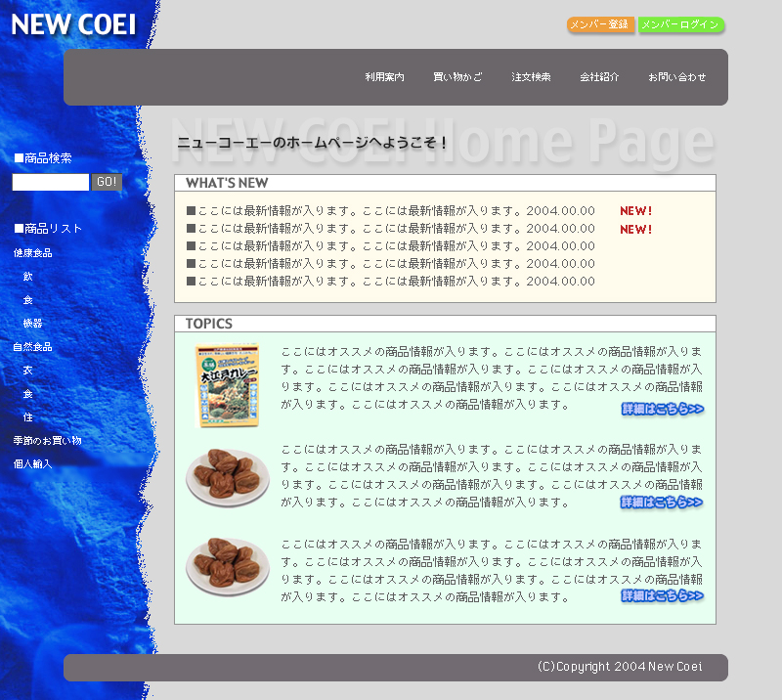Screen dimensions: 782x700
Task: Open the 個人輸入 sidebar link
Action: tap(32, 464)
